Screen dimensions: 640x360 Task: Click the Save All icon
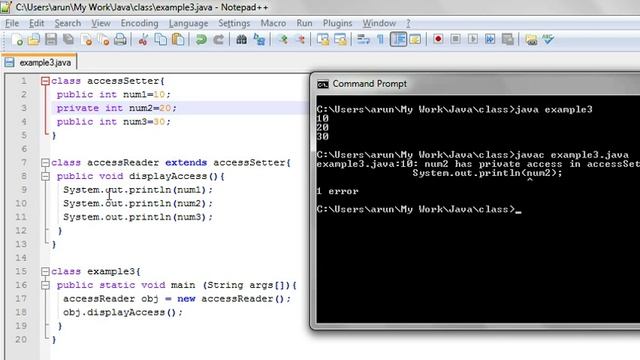(x=68, y=40)
